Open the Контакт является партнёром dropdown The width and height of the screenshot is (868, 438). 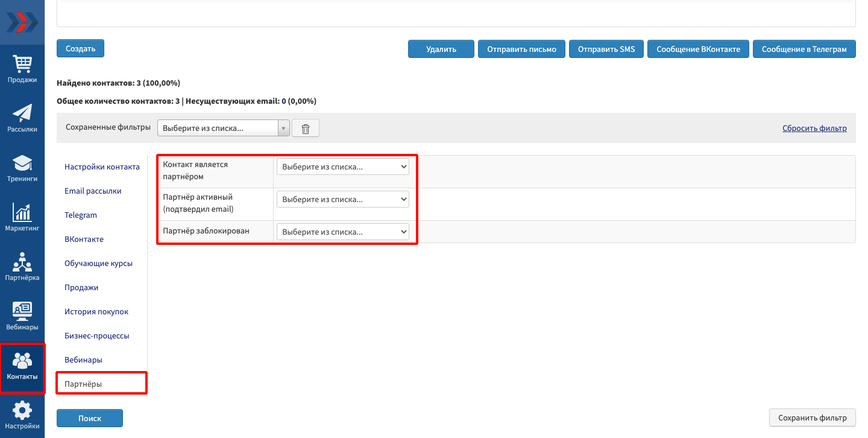point(342,167)
